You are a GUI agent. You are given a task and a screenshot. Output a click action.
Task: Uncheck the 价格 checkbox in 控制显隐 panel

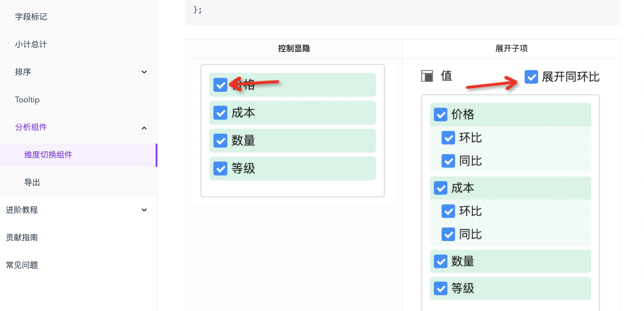[x=220, y=85]
